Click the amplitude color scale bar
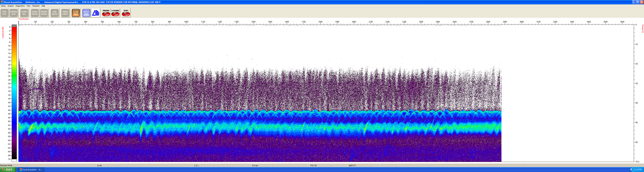Screen dimensions: 644x172 [14, 93]
